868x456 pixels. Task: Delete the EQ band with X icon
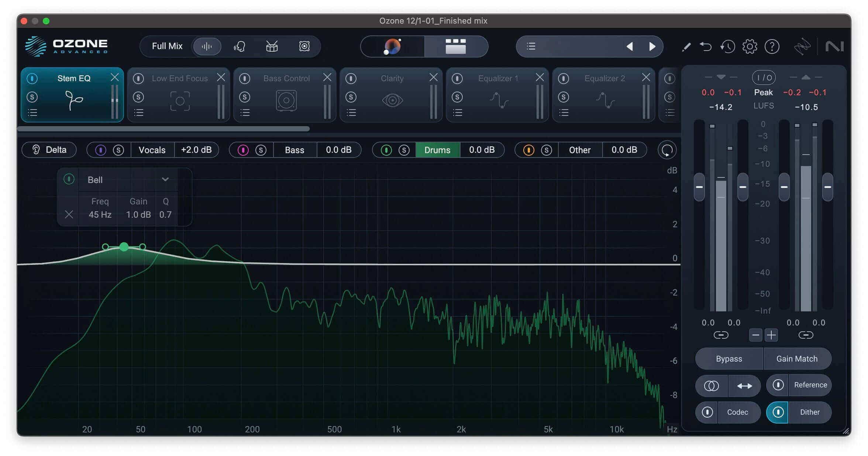point(69,214)
